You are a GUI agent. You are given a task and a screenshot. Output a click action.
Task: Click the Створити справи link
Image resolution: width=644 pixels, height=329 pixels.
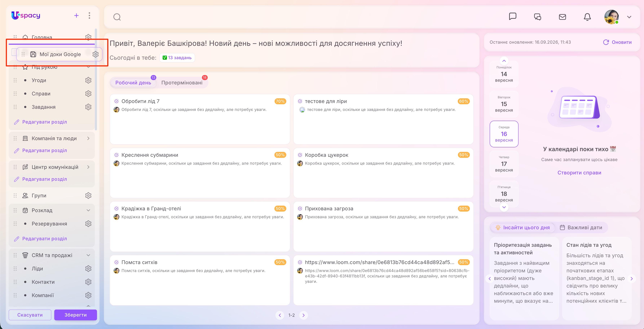coord(579,173)
